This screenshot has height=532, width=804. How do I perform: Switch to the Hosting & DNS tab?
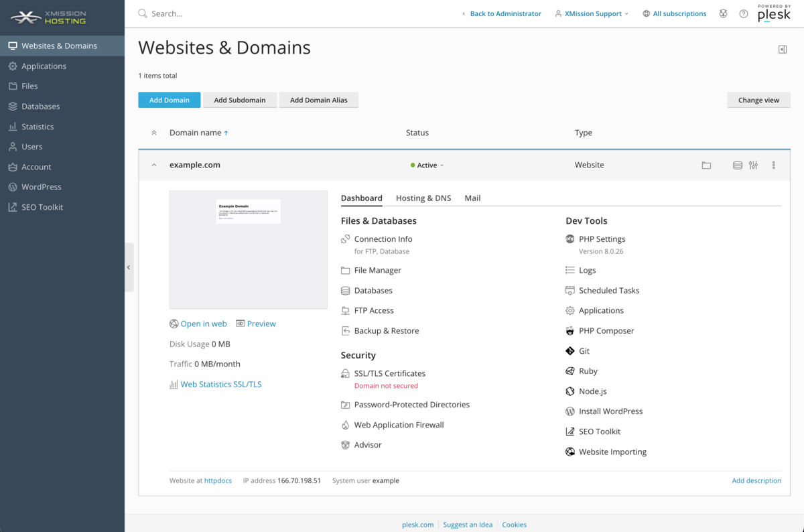point(423,198)
